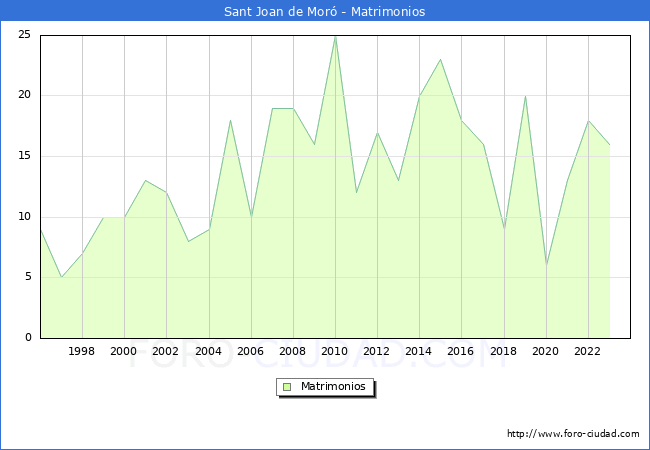
Task: Click the 2010 peak data point at 25
Action: coord(335,36)
